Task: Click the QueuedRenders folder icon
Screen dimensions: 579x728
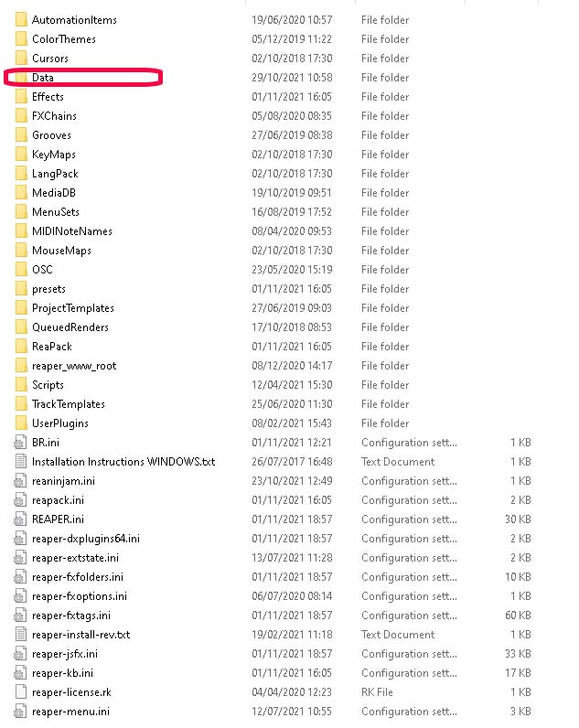Action: (x=21, y=327)
